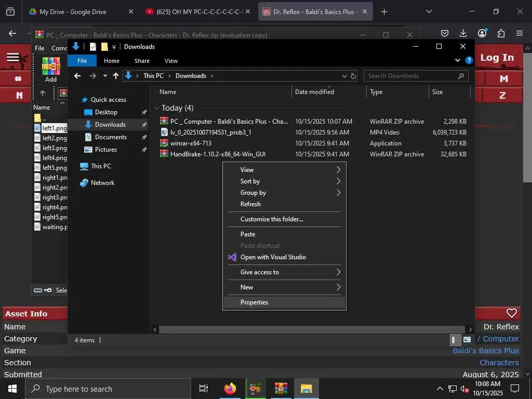Open Firefox from the taskbar
The image size is (532, 399).
230,389
